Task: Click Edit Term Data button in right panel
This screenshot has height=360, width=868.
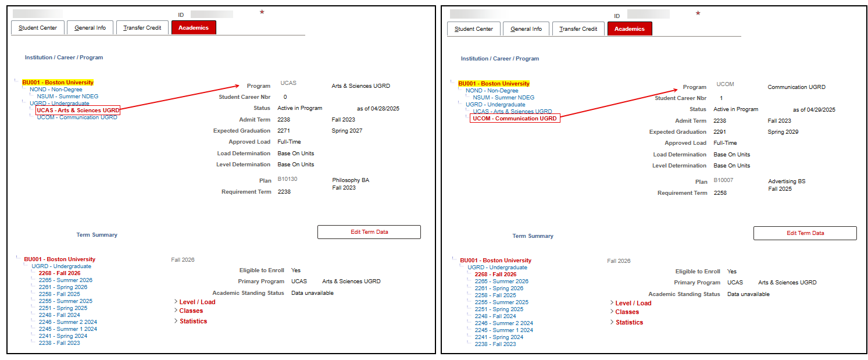Action: tap(805, 233)
